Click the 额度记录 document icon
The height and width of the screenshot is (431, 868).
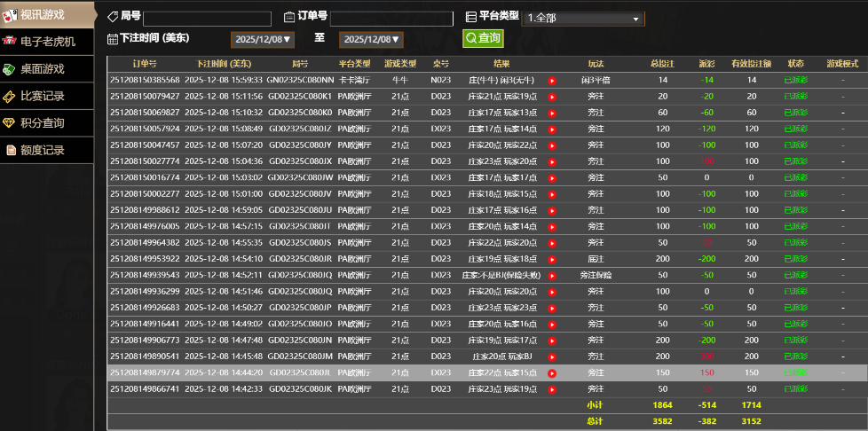10,150
